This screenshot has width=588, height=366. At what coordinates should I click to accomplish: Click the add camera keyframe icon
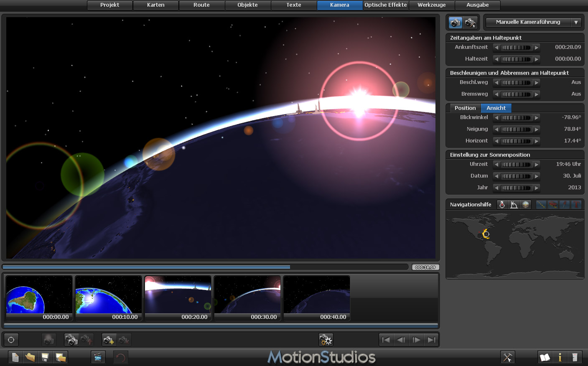109,340
